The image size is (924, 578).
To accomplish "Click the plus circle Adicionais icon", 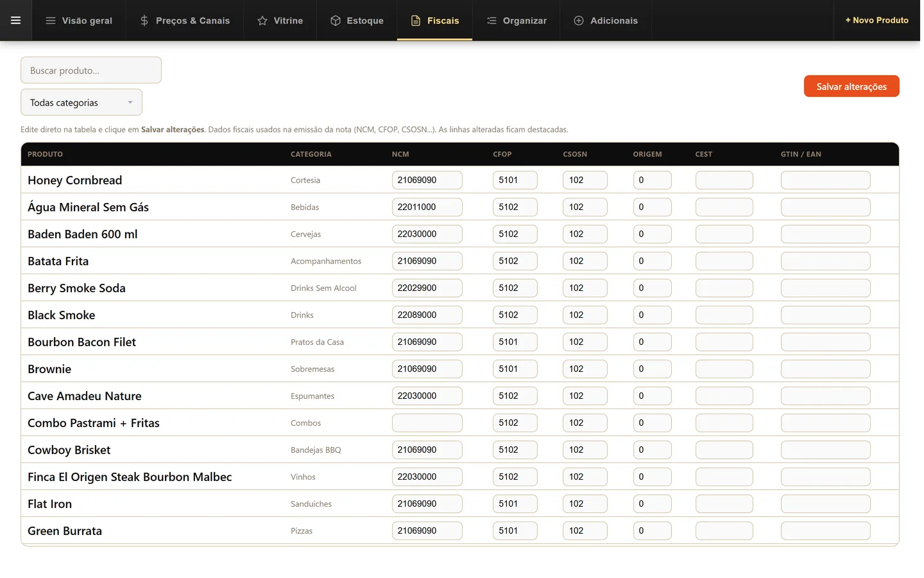I will [x=579, y=21].
